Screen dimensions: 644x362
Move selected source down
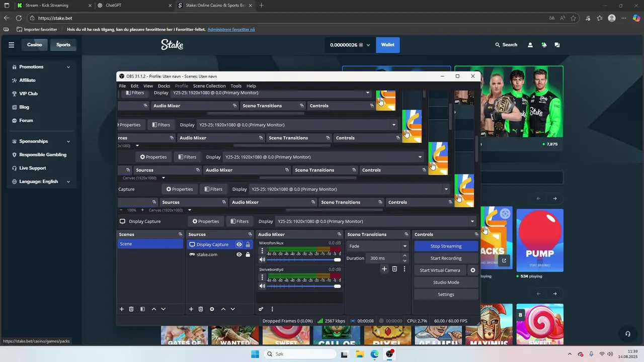[232, 309]
